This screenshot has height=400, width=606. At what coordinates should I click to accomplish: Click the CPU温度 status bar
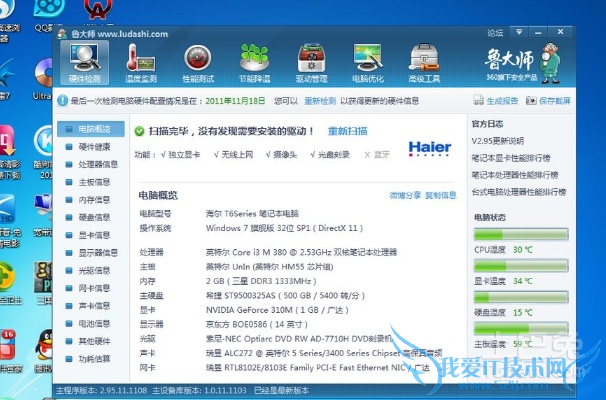[521, 234]
